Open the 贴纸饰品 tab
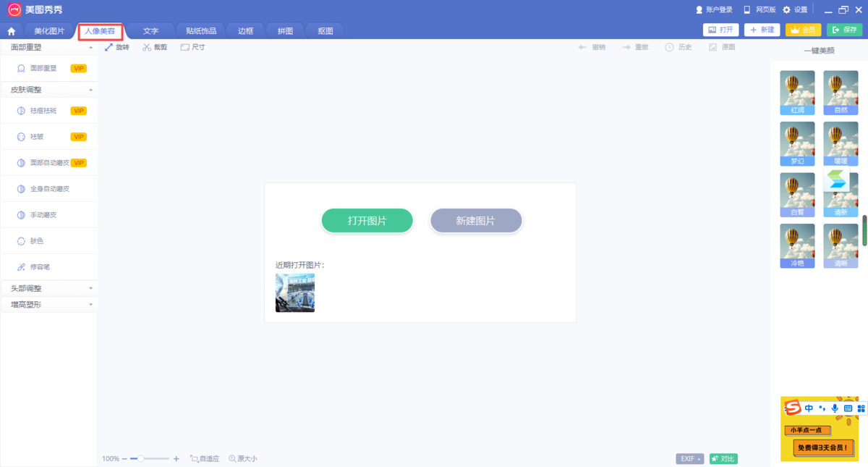The width and height of the screenshot is (868, 467). [x=201, y=31]
